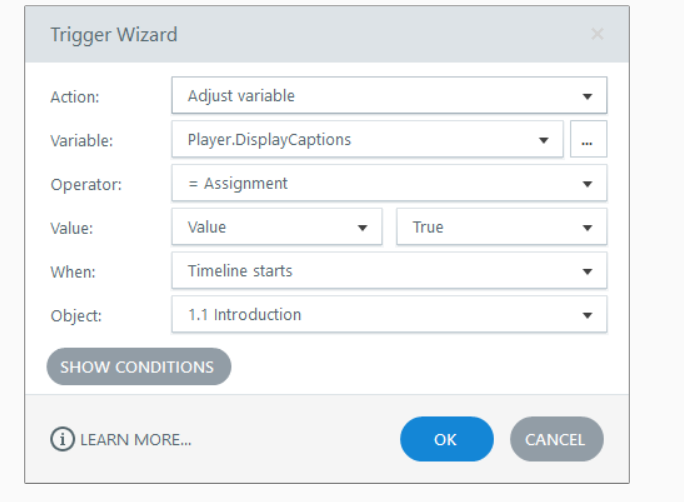Click the ellipsis button beside Variable

588,141
